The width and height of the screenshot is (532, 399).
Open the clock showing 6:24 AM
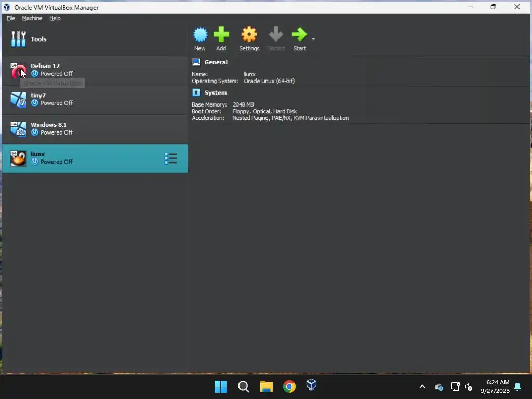(x=495, y=387)
